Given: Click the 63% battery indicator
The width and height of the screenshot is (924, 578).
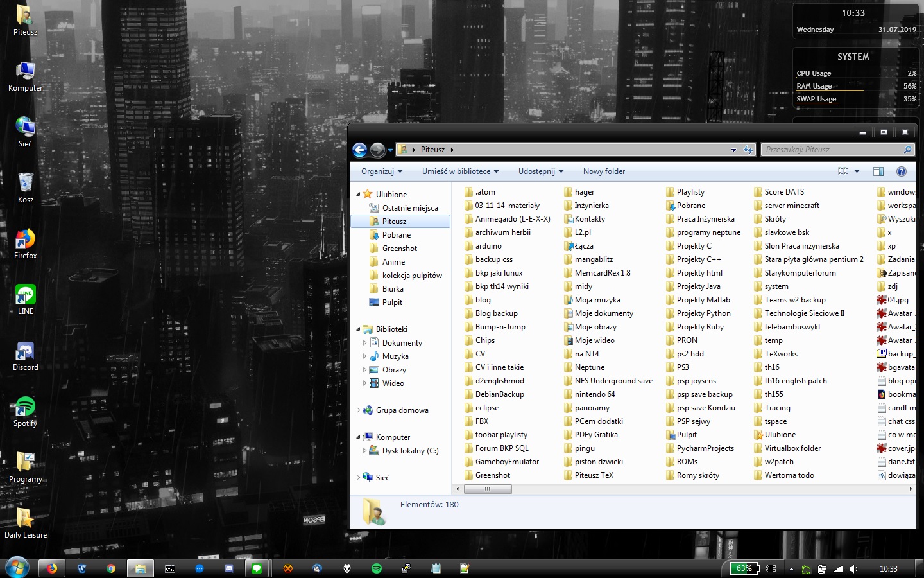Looking at the screenshot, I should (x=744, y=568).
